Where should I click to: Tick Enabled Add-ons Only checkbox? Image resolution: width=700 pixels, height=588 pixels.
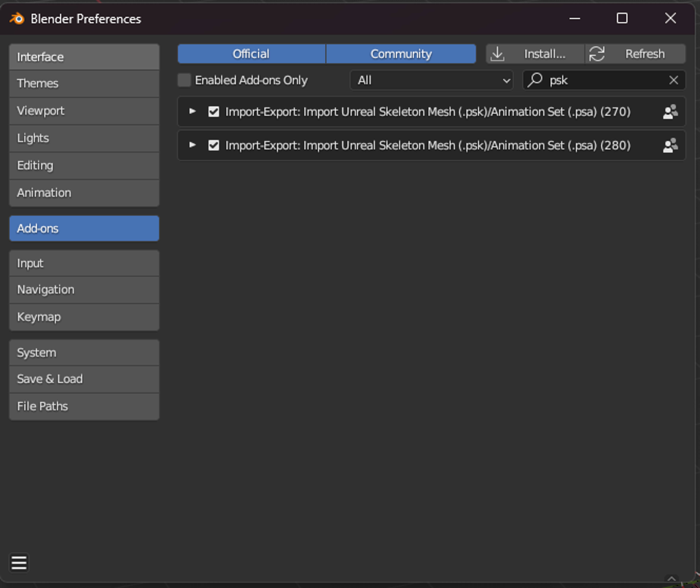coord(184,80)
